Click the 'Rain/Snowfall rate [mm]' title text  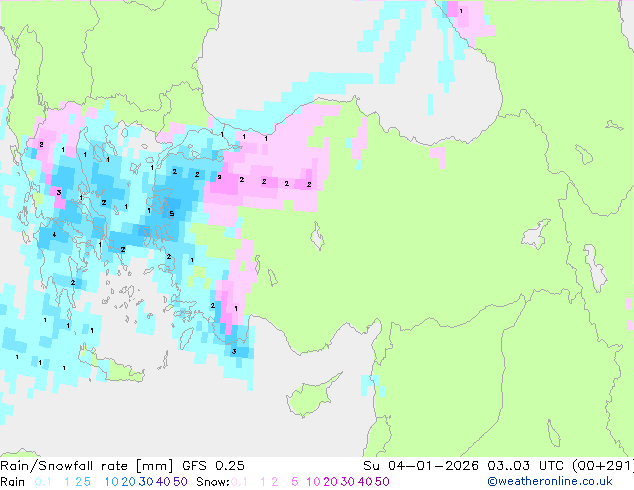click(x=87, y=466)
